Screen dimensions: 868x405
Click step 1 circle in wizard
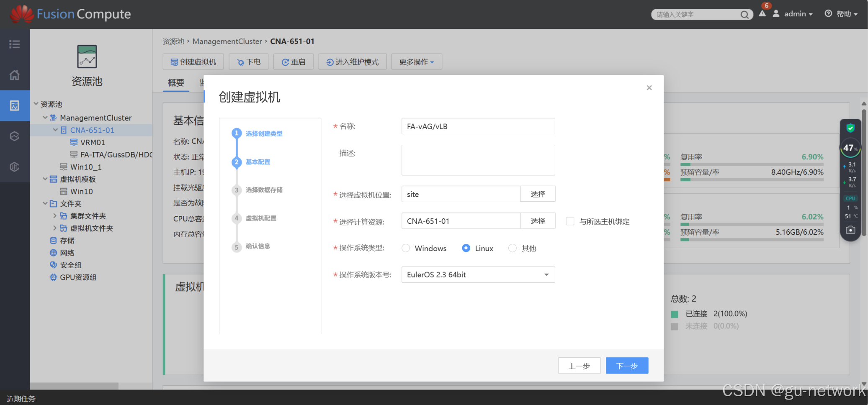237,133
